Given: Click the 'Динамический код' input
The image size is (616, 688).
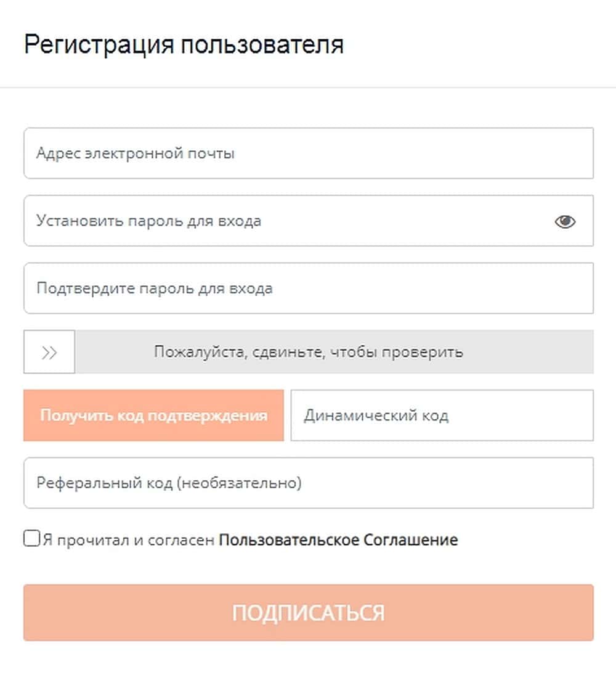Looking at the screenshot, I should pos(442,416).
